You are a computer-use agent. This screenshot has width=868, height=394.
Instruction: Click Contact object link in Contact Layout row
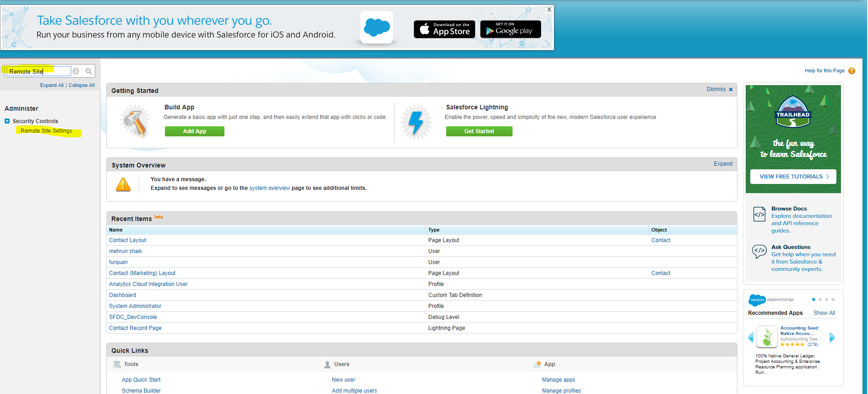661,240
